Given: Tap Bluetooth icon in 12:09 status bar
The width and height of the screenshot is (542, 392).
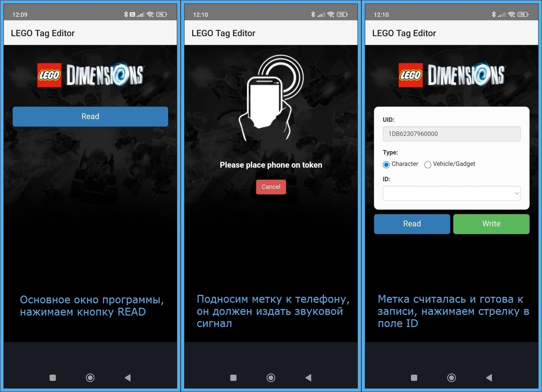Looking at the screenshot, I should coord(126,14).
